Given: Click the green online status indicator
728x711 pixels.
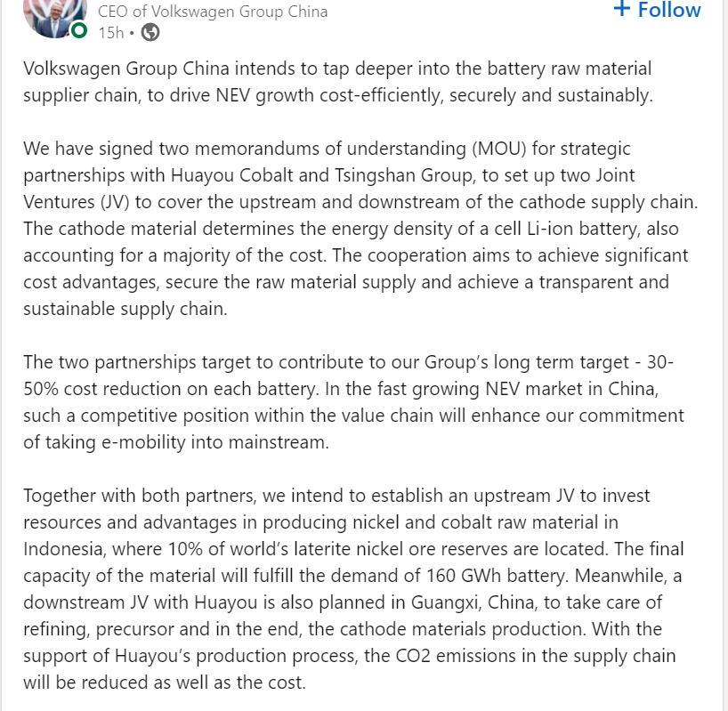Looking at the screenshot, I should click(x=79, y=30).
